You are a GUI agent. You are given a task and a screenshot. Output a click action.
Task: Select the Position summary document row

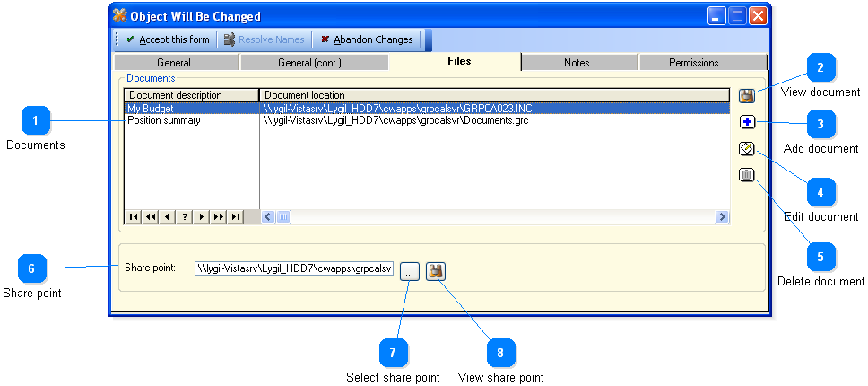coord(427,120)
